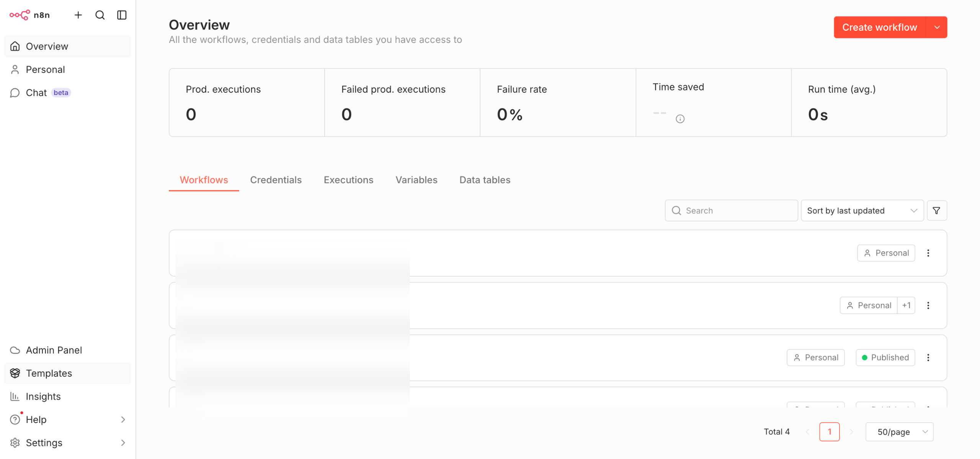Open the Sort by last updated dropdown

pos(862,210)
